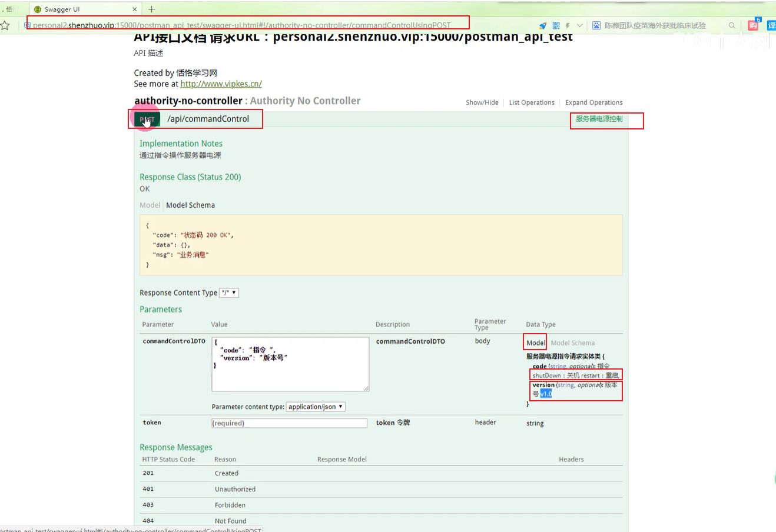Open the Response Content Type dropdown

228,292
